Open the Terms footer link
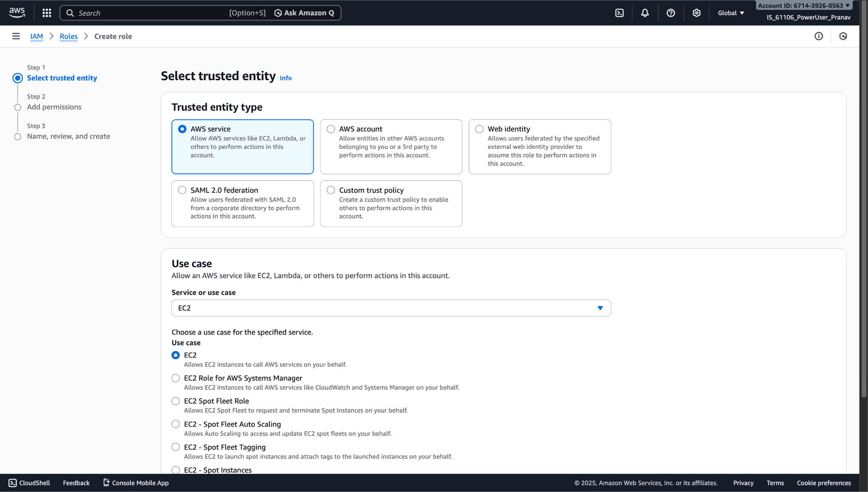 click(x=775, y=483)
